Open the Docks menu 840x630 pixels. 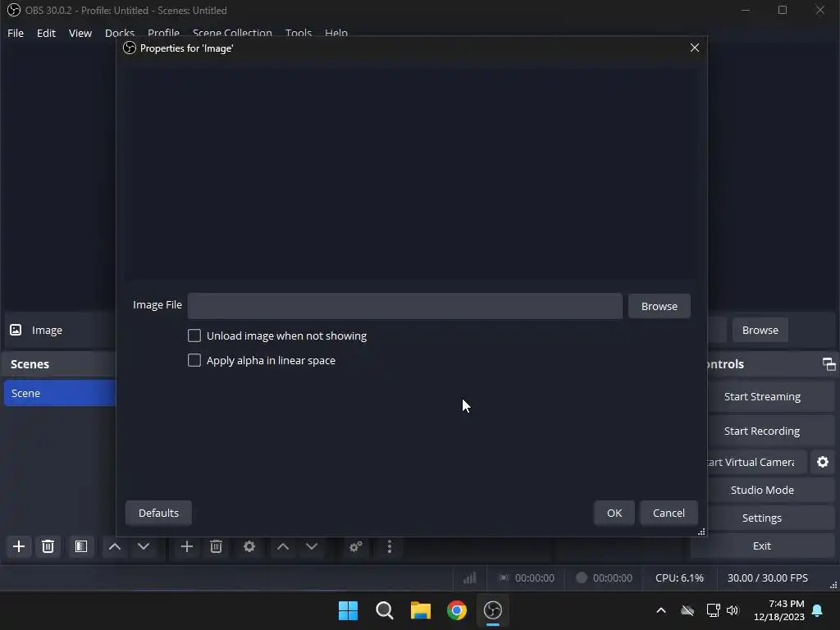click(x=120, y=33)
